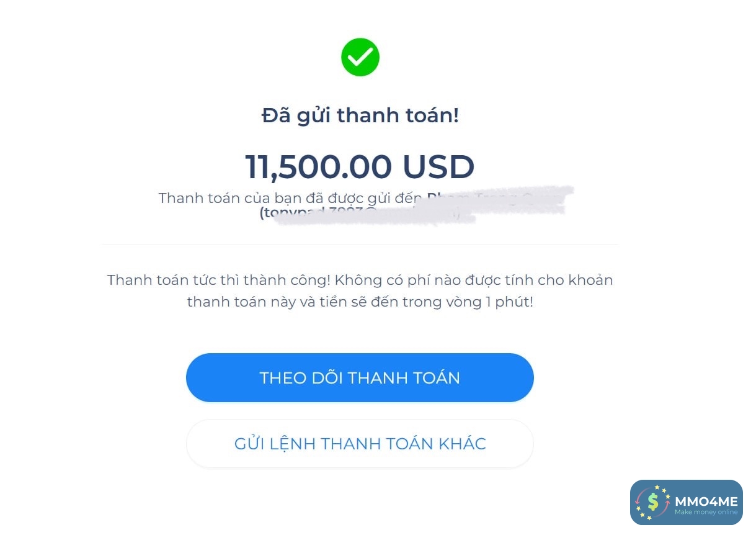Click the green checkmark success icon

tap(360, 57)
